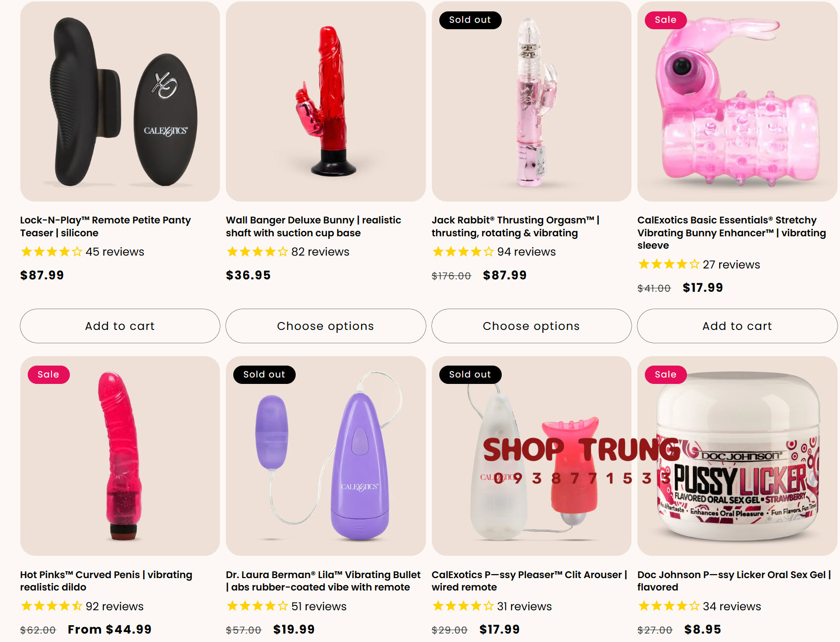Open the Dr. Laura Berman Lila Vibrating Bullet title
Viewport: 840px width, 642px height.
[x=323, y=581]
